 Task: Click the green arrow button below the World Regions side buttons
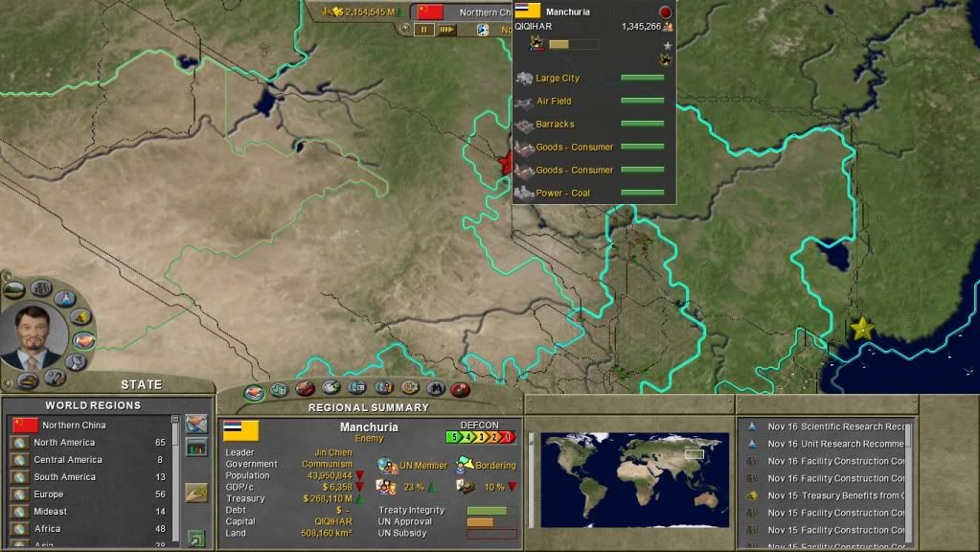(196, 537)
